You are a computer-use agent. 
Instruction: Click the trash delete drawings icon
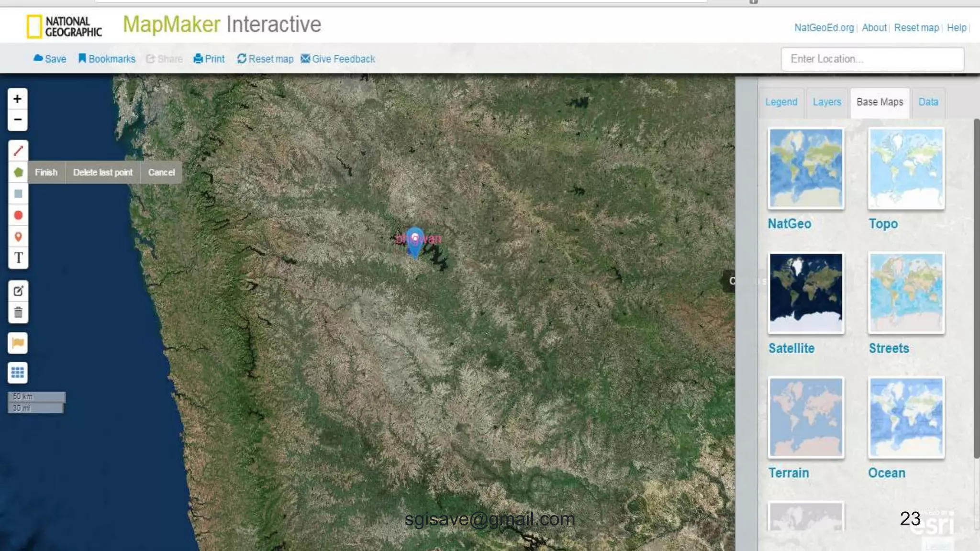[18, 312]
